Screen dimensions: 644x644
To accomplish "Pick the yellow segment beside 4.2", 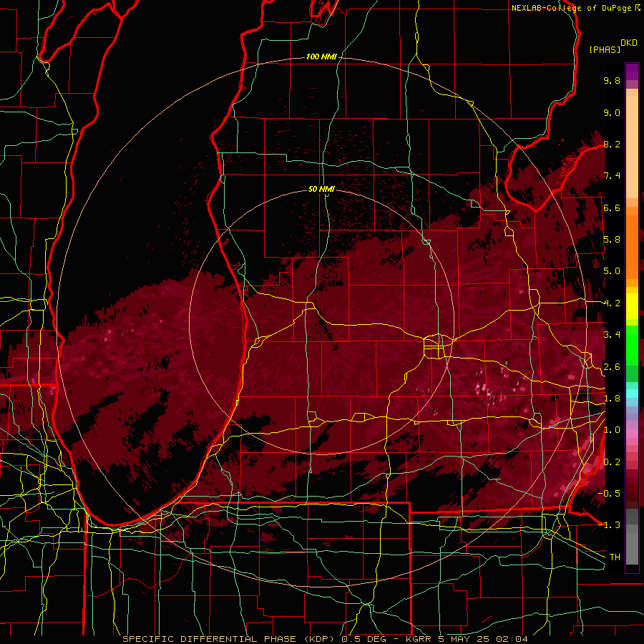I will 632,306.
